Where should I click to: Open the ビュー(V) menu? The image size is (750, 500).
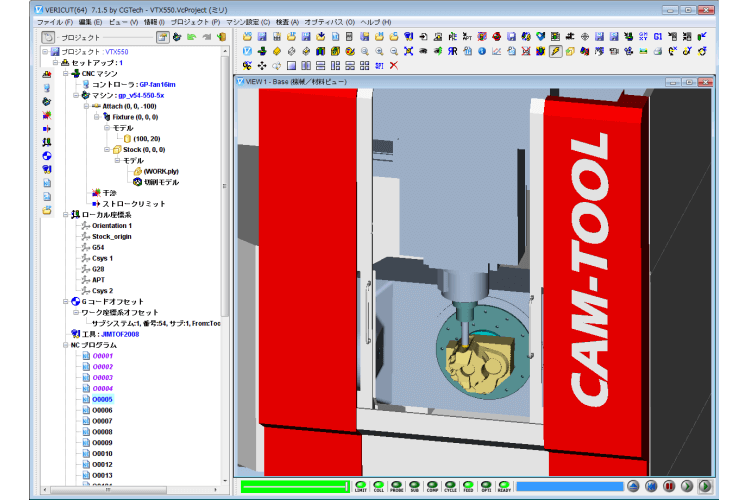(x=123, y=22)
